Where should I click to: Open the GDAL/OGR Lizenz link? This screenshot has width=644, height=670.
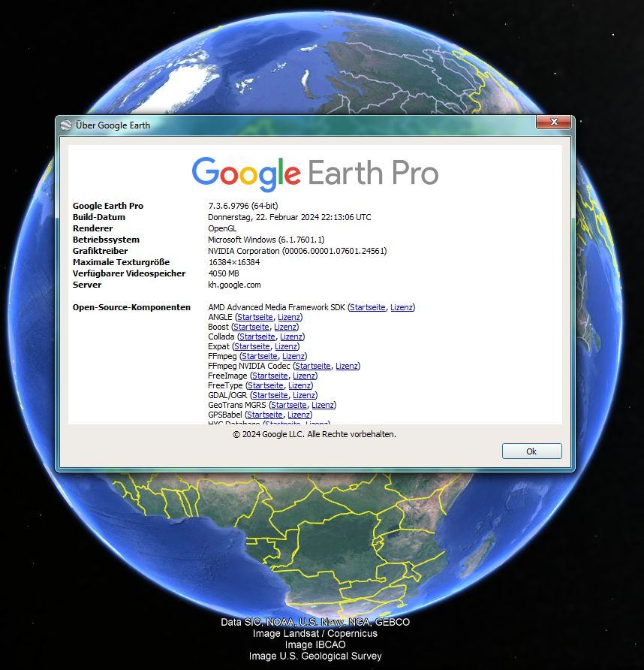tap(304, 396)
